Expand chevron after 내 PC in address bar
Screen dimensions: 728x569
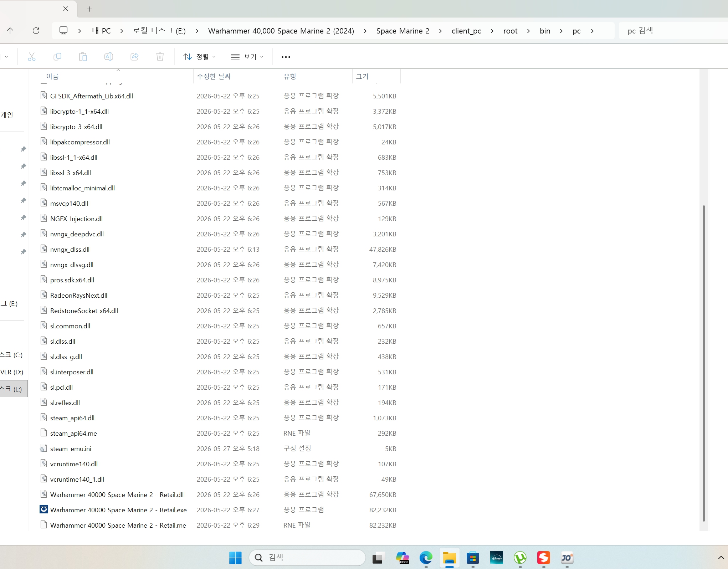(122, 31)
